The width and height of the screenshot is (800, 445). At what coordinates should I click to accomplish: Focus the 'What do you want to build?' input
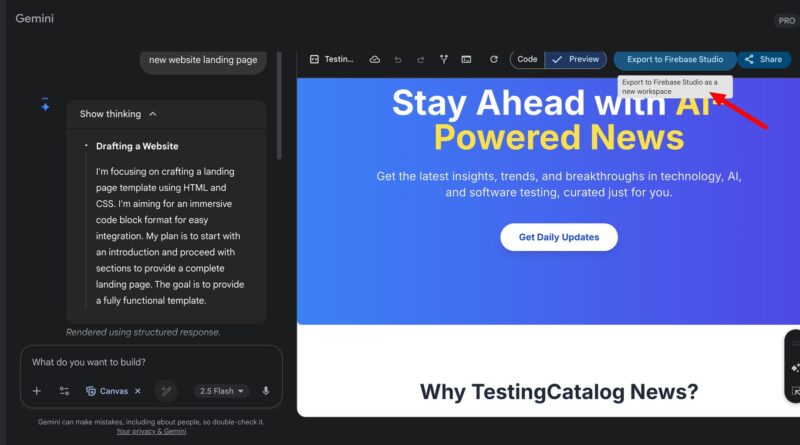[151, 362]
